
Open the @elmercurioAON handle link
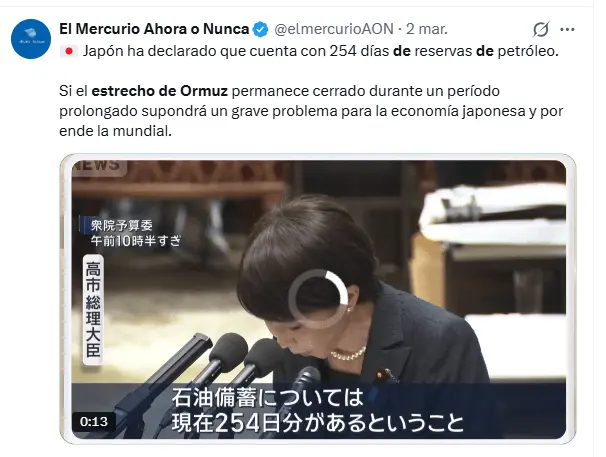[x=334, y=29]
